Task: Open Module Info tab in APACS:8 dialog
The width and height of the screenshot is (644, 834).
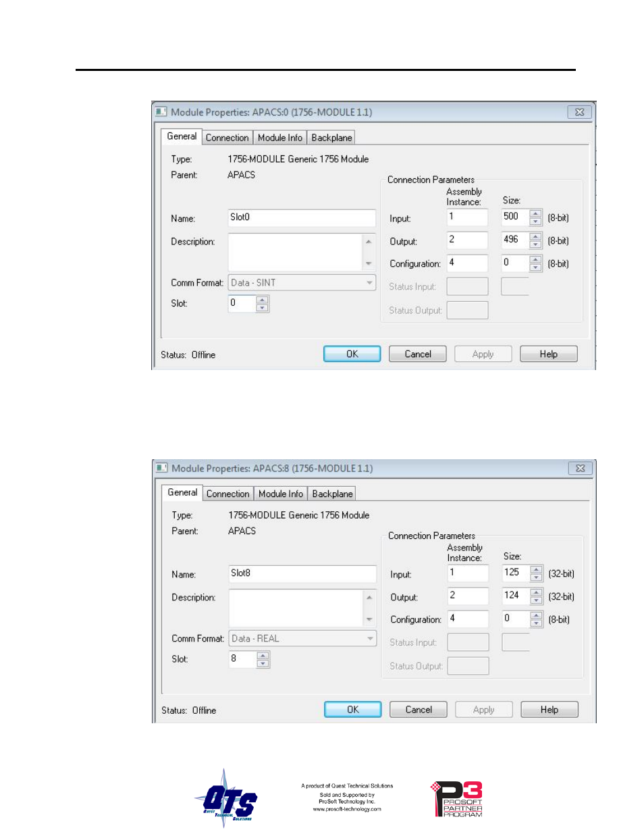Action: tap(281, 494)
